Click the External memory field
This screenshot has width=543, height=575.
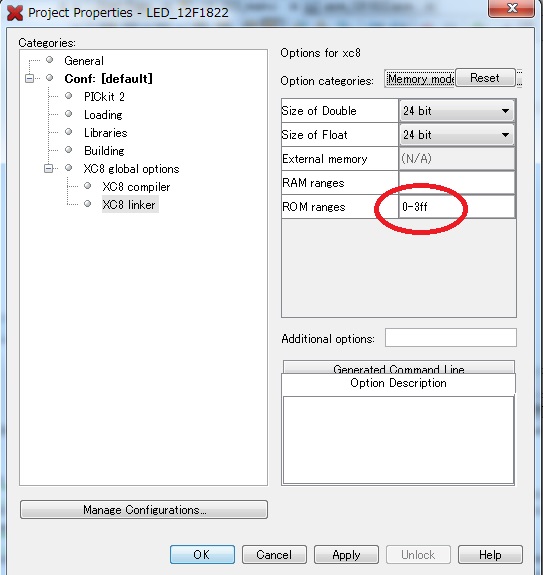pos(457,159)
